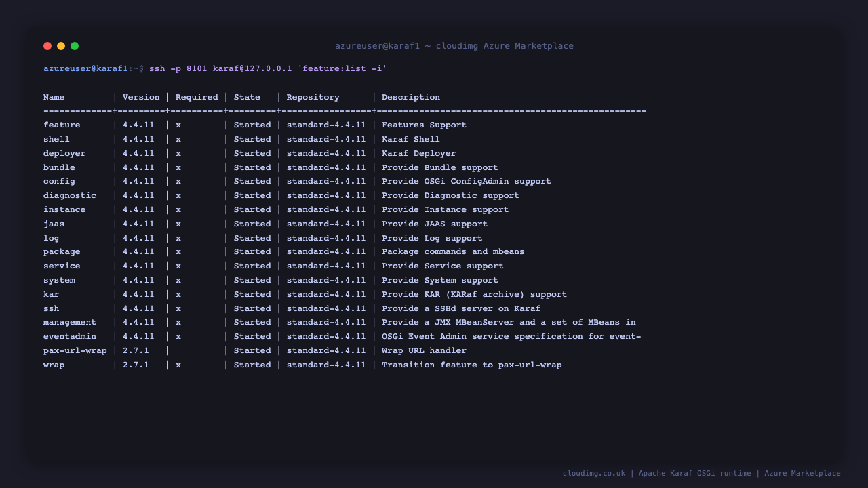This screenshot has height=488, width=868.
Task: Click the prompt text 'azureuser@karaf1'
Action: [x=85, y=68]
